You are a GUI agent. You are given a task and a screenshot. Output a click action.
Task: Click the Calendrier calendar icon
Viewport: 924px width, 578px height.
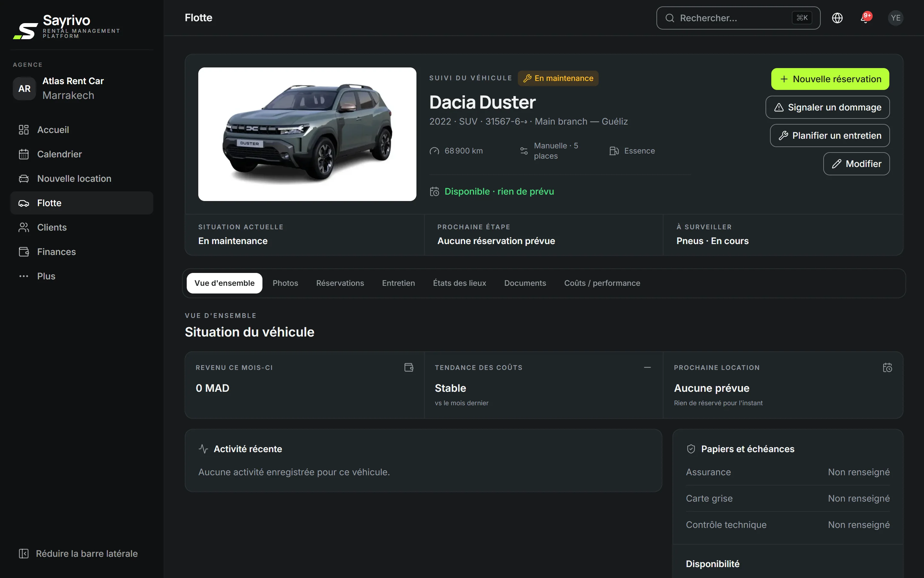(x=24, y=154)
